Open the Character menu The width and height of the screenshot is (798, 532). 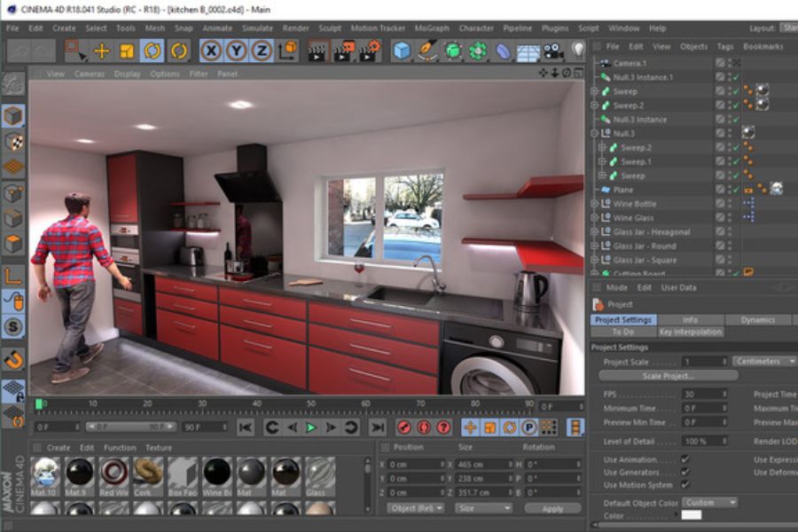(476, 28)
